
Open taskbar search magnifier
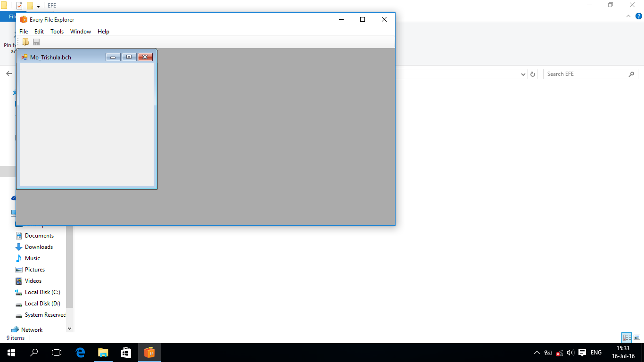pos(34,353)
